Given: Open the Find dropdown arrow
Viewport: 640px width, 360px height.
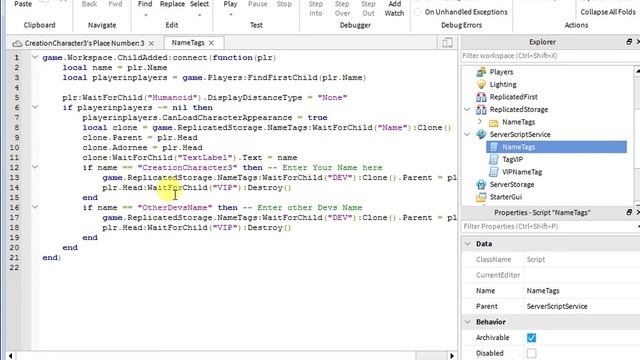Looking at the screenshot, I should [x=146, y=15].
